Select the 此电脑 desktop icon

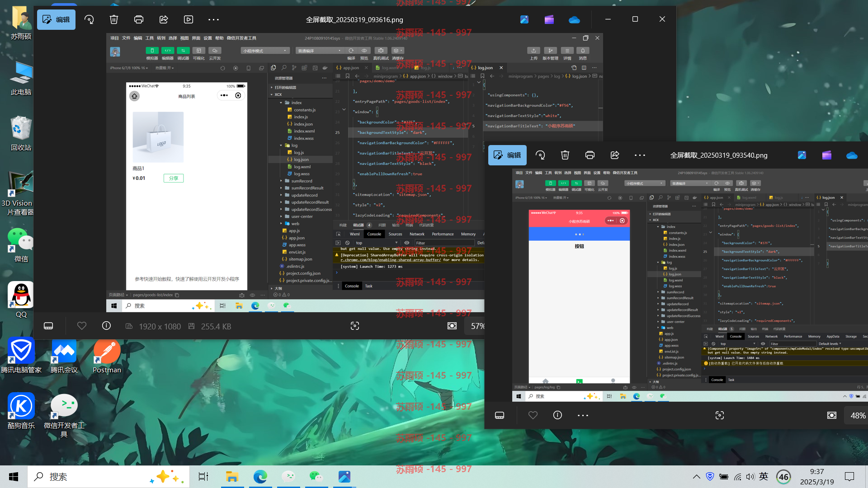coord(21,78)
